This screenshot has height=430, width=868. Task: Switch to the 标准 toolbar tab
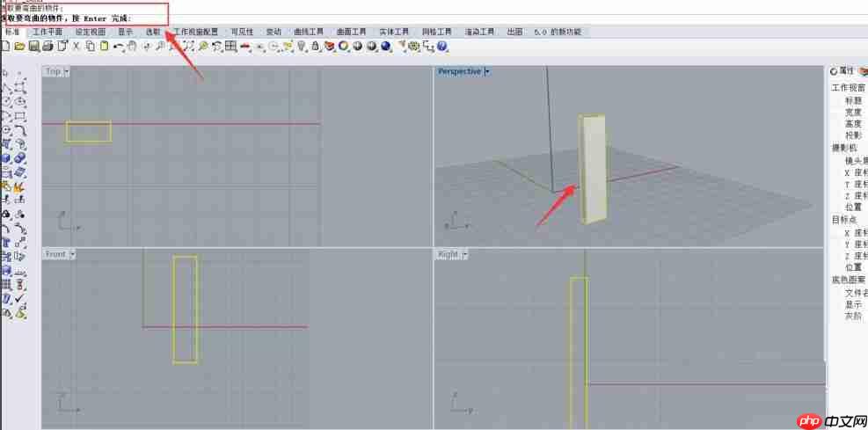pyautogui.click(x=12, y=33)
